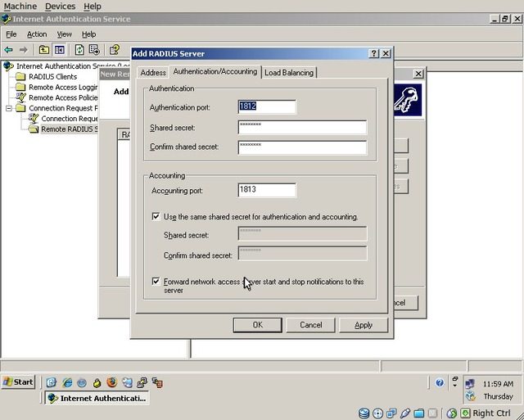Toggle the Show/Hide Console Tree icon
Viewport: 524px width, 420px height.
point(59,50)
